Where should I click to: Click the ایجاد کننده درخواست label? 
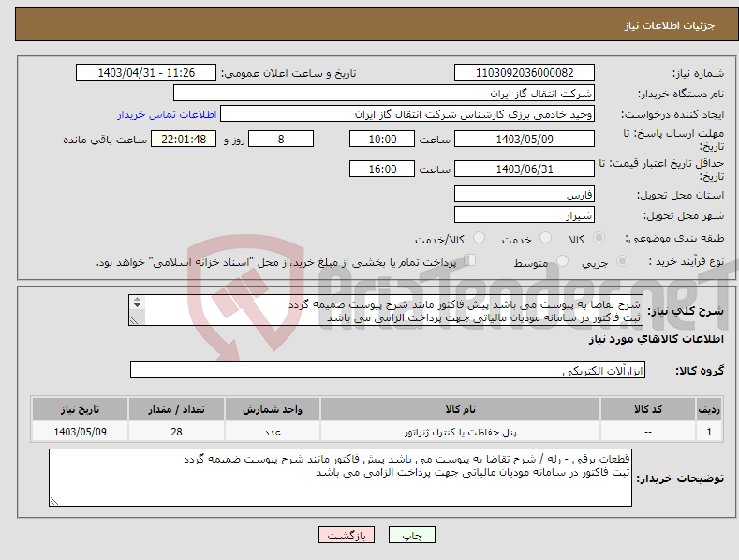[672, 114]
